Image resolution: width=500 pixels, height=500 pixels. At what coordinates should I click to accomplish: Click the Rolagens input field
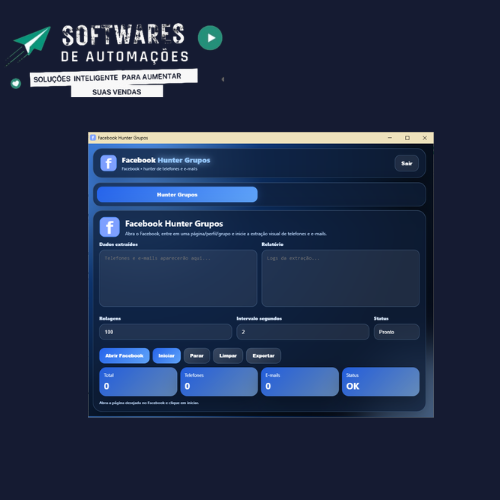coord(165,332)
